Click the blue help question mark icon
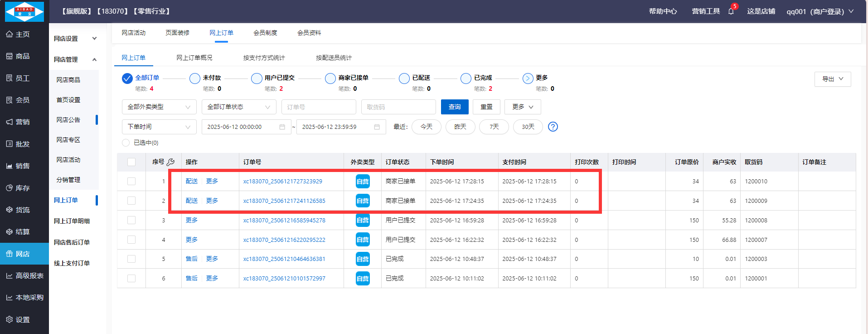 553,127
